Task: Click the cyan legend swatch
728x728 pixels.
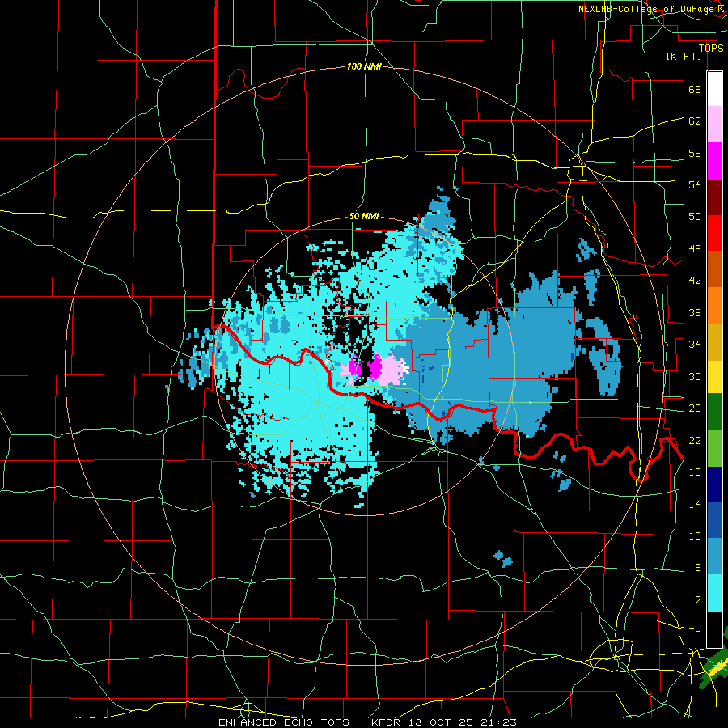Action: (714, 593)
